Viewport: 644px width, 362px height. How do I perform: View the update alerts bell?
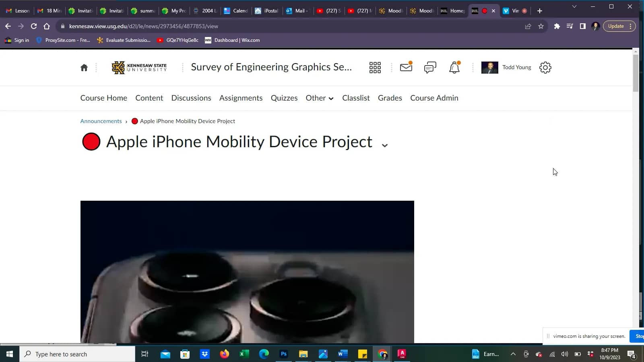[454, 67]
